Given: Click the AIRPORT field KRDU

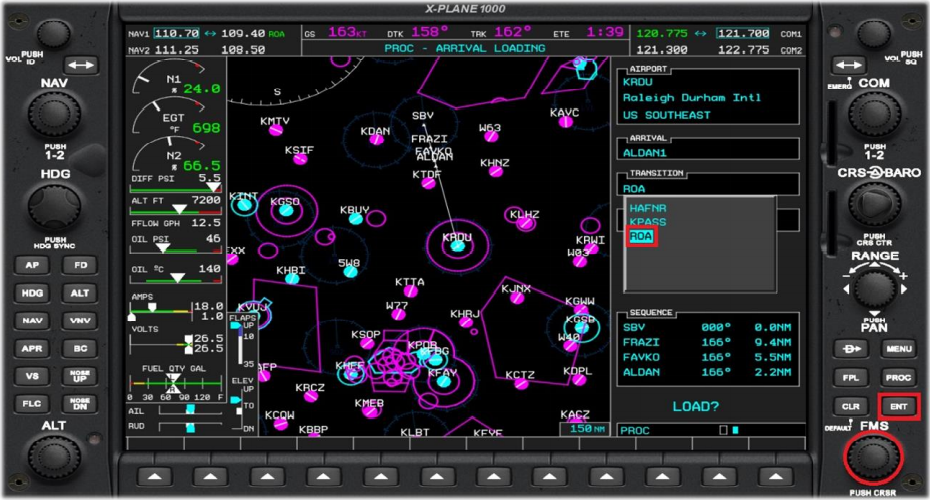Looking at the screenshot, I should 708,98.
